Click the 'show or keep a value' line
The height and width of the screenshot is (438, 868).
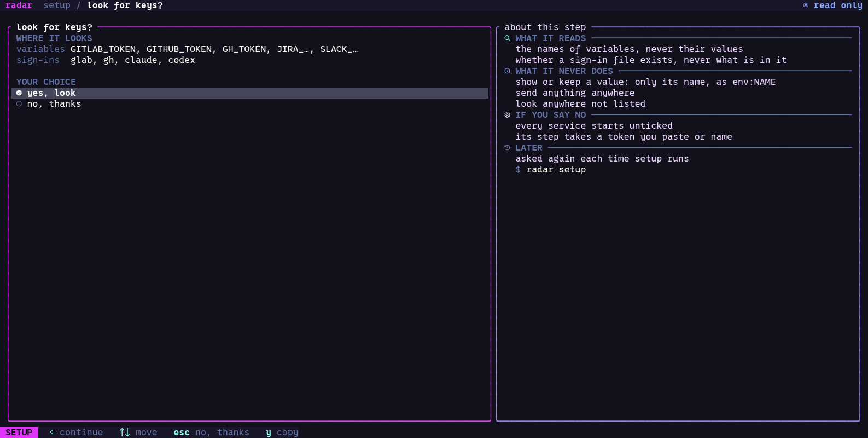click(645, 82)
